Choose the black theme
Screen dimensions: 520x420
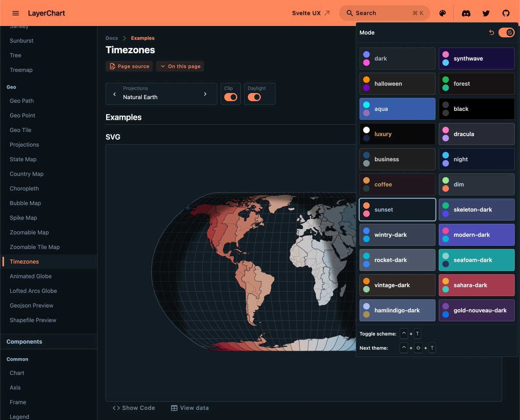point(477,109)
